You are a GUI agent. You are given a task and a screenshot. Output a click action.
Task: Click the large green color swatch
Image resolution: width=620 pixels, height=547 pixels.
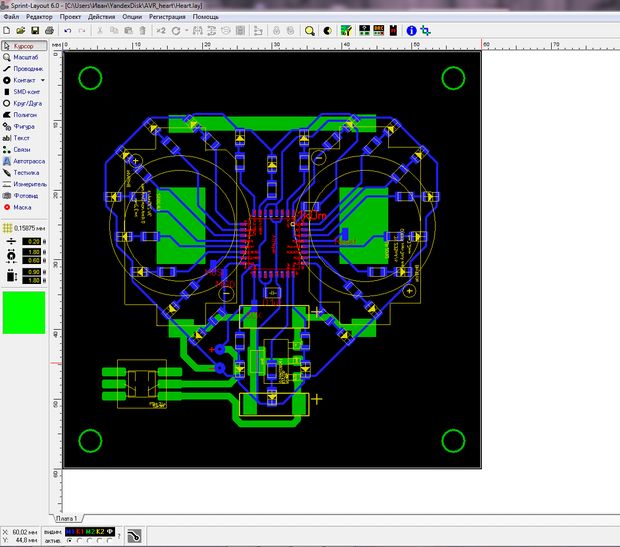click(24, 313)
